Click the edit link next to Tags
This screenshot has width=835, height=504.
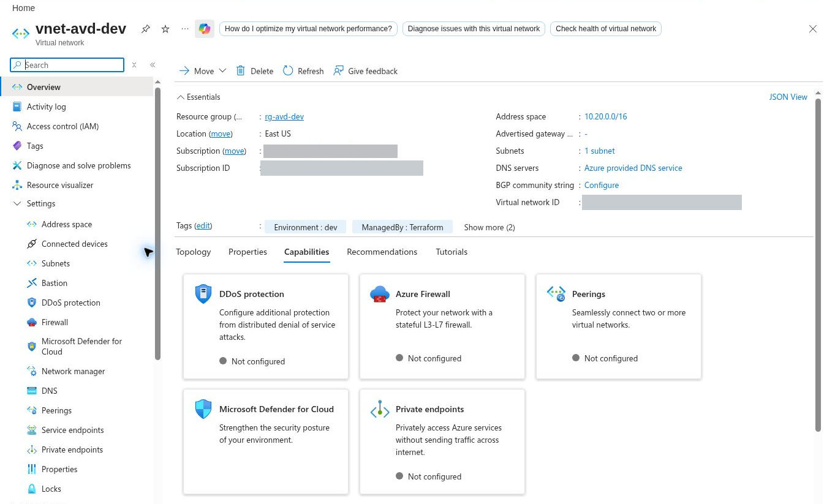pos(203,226)
